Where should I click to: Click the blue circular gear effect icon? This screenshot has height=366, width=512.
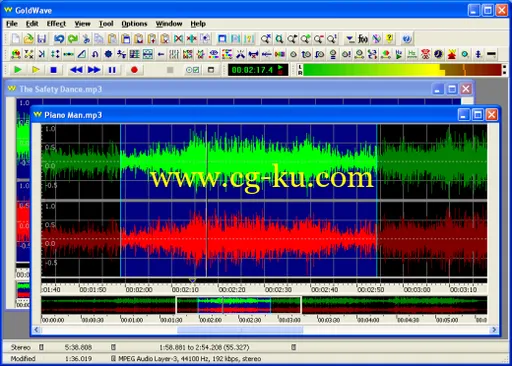(108, 54)
